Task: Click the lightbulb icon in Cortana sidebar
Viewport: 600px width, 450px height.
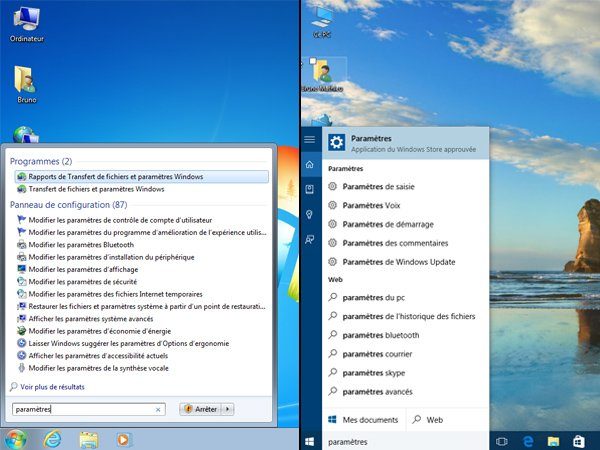Action: click(310, 215)
